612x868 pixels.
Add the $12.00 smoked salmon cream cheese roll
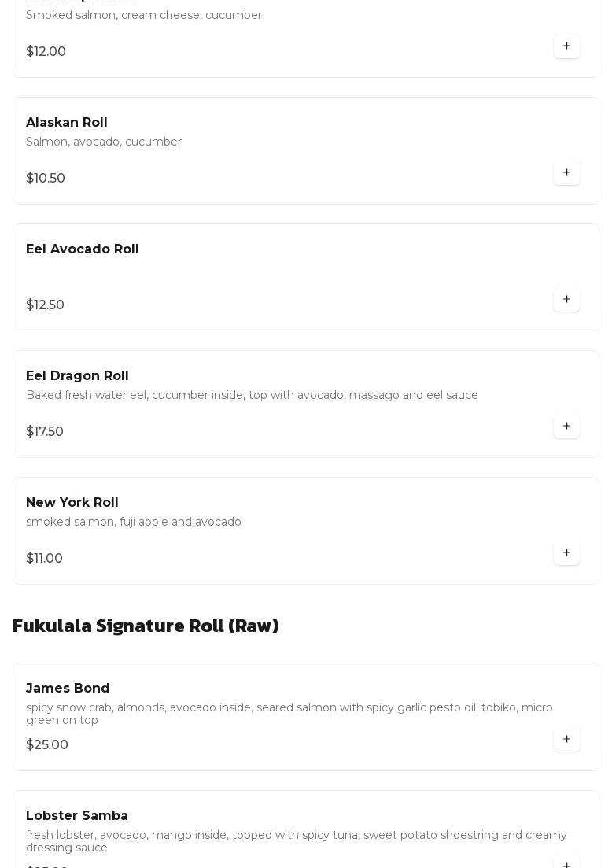(x=566, y=46)
